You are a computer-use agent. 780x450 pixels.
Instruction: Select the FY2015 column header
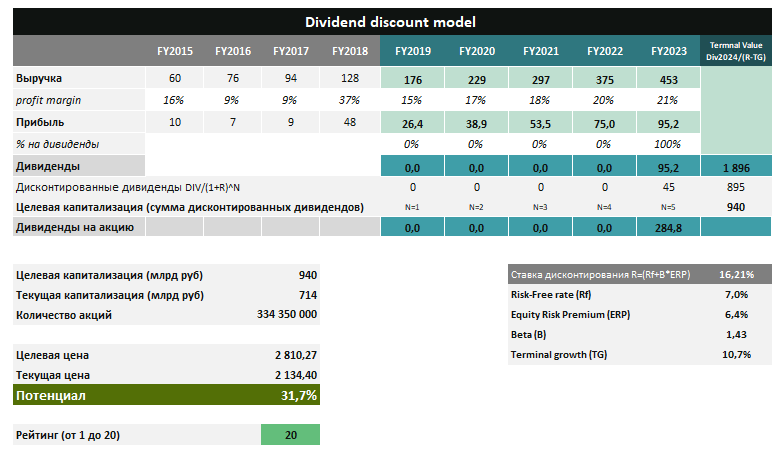[175, 51]
